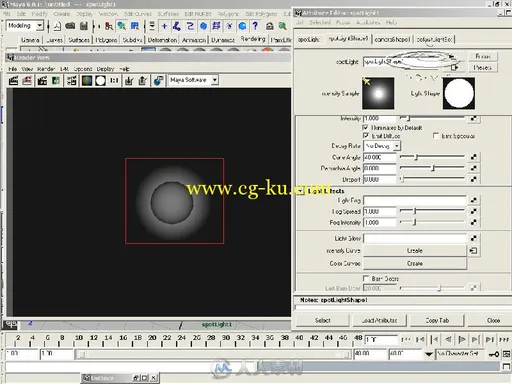Open the selection mask menu before the plus icon
The height and width of the screenshot is (384, 512).
point(152,26)
